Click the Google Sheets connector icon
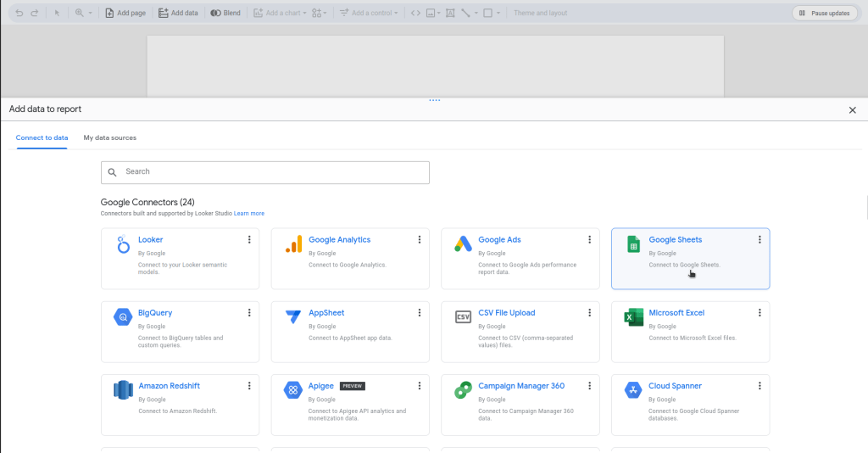This screenshot has width=868, height=453. coord(632,244)
